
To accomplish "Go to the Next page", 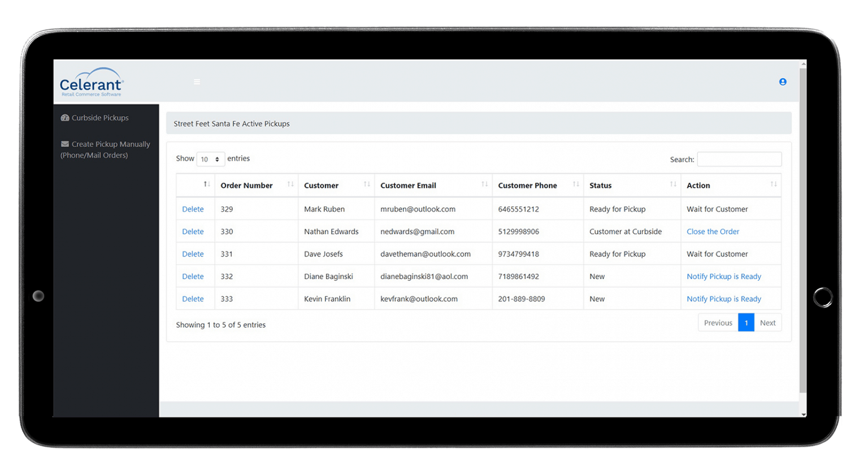I will click(x=767, y=323).
